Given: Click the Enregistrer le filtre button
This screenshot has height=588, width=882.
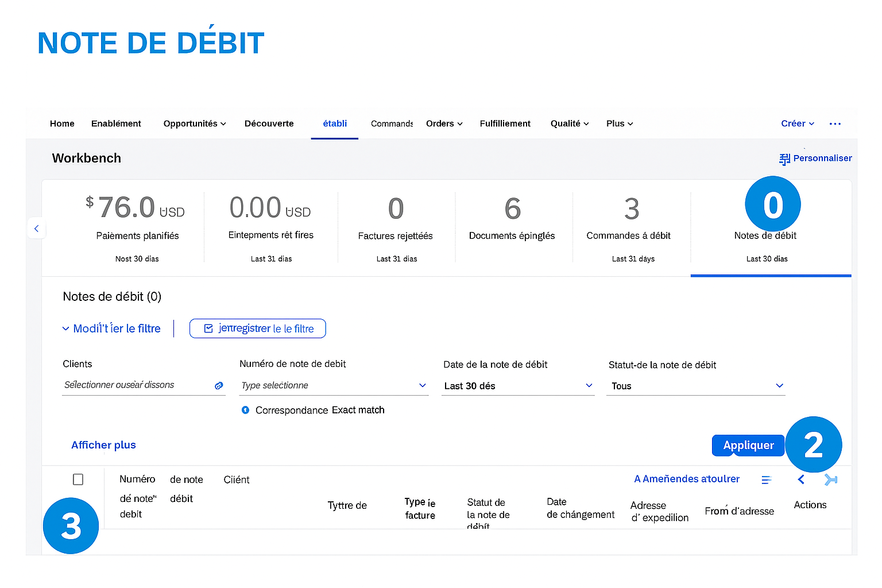Looking at the screenshot, I should [x=258, y=328].
